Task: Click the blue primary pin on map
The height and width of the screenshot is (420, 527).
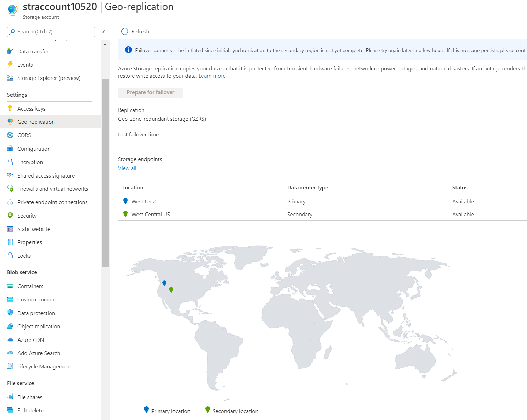Action: pos(164,283)
